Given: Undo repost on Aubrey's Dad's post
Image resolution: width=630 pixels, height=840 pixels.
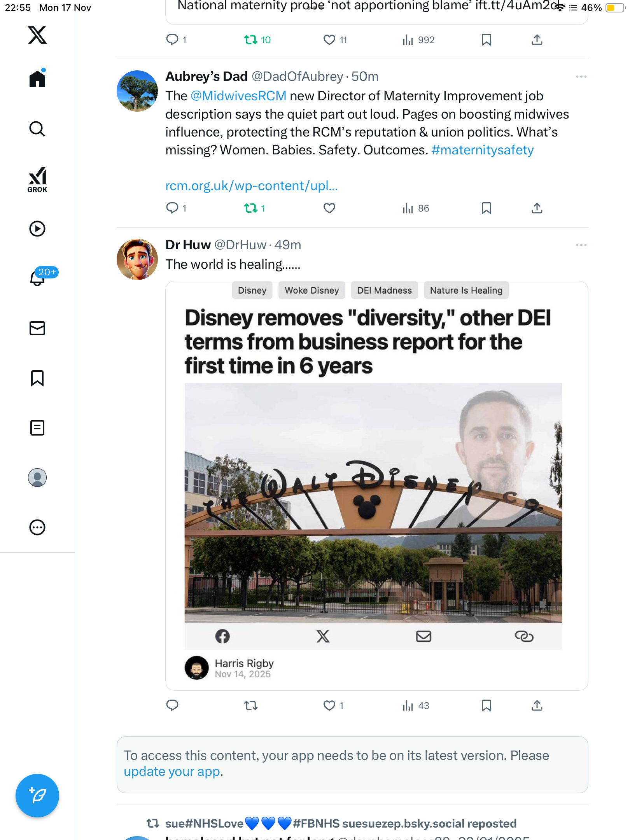Looking at the screenshot, I should 251,208.
